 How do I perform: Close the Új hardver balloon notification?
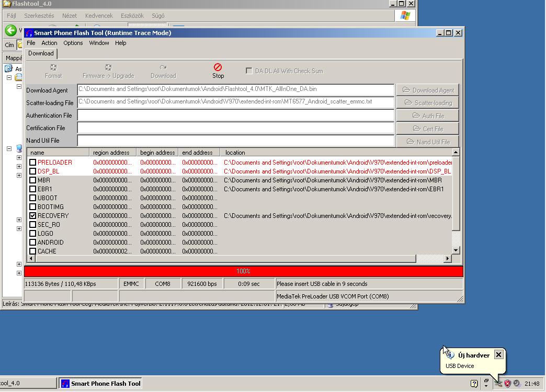click(498, 355)
